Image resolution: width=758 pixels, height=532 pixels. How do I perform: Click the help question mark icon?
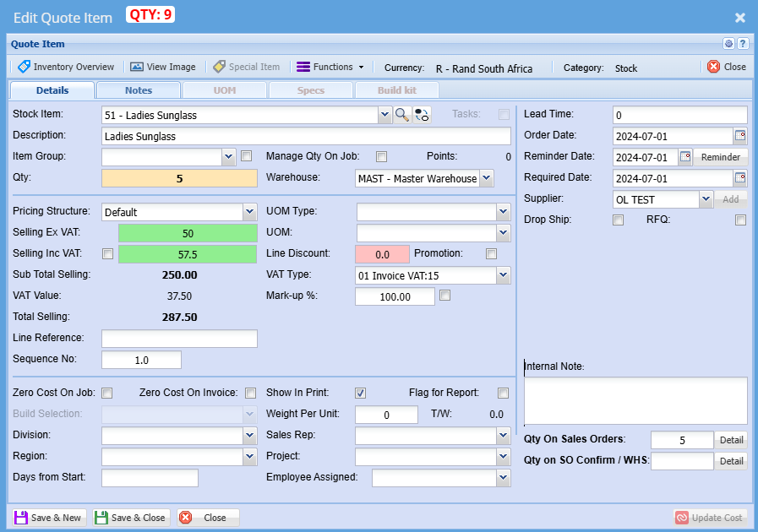tap(743, 44)
